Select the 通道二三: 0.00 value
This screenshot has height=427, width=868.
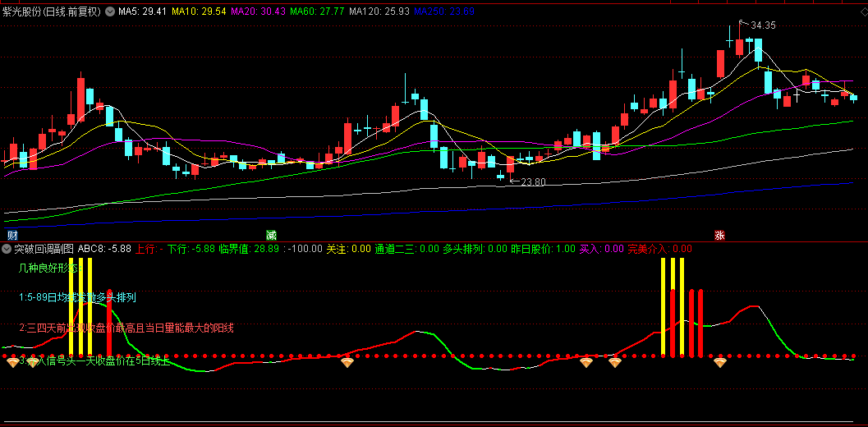point(406,249)
